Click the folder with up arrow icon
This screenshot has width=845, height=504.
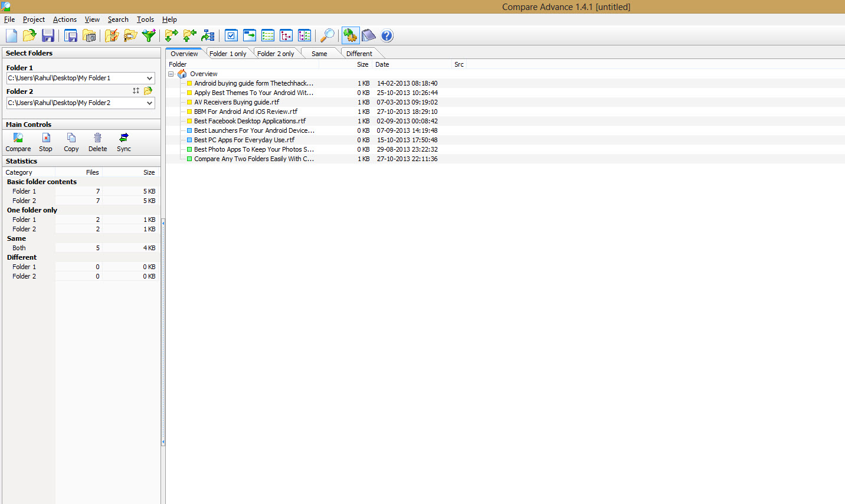tap(190, 35)
